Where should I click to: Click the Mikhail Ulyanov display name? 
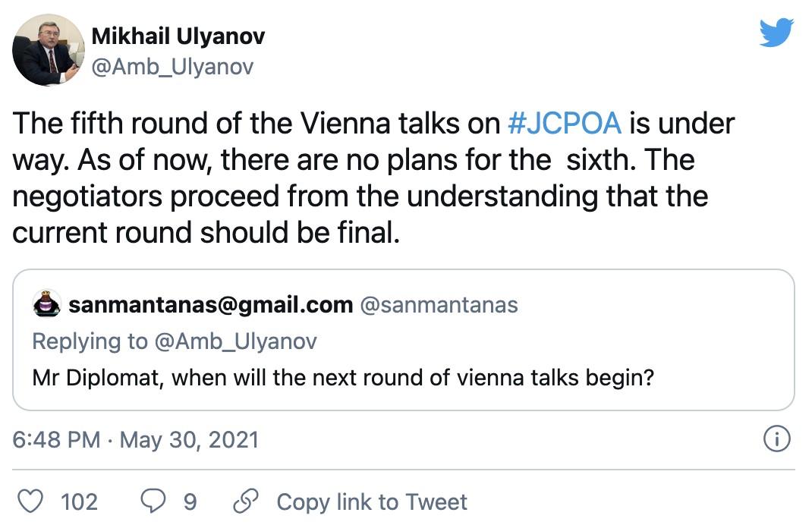178,36
